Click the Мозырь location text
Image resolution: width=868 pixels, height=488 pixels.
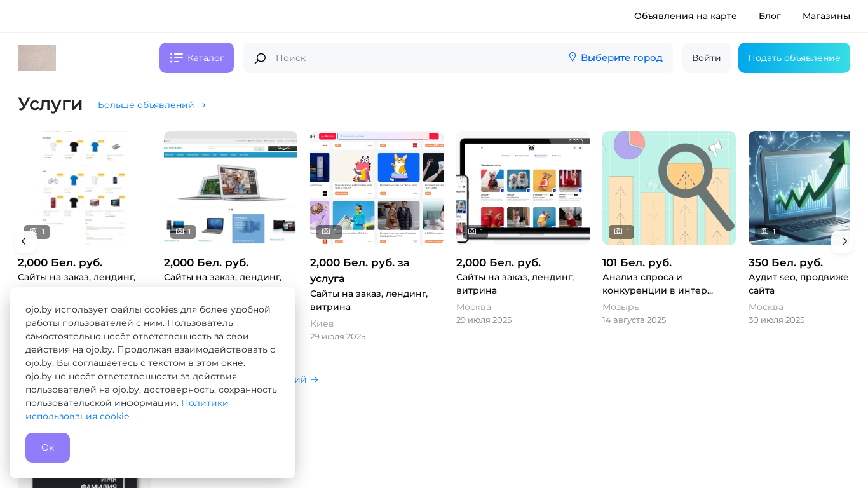621,307
